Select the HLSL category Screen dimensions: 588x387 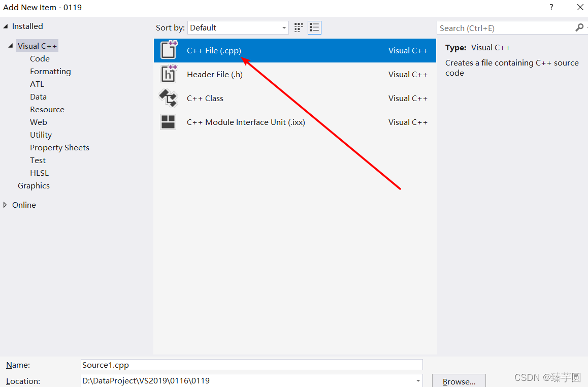(x=39, y=173)
